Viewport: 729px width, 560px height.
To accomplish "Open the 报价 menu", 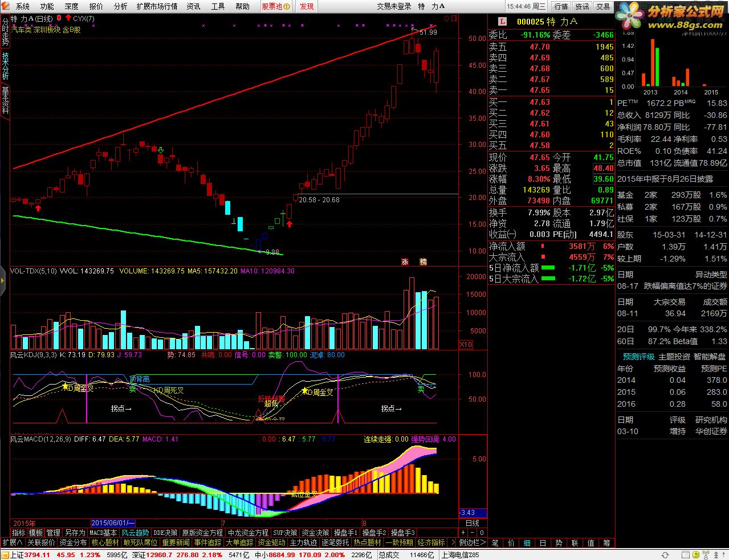I will point(96,6).
